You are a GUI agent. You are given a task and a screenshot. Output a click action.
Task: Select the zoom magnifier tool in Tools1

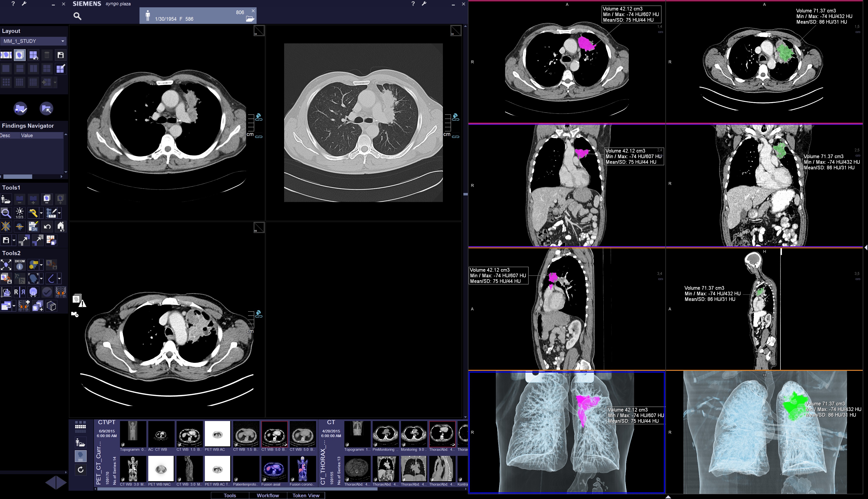pos(6,213)
